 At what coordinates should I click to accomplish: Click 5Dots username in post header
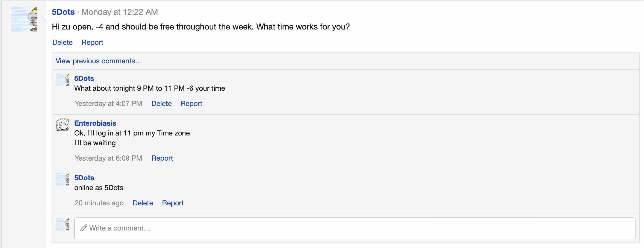point(63,12)
